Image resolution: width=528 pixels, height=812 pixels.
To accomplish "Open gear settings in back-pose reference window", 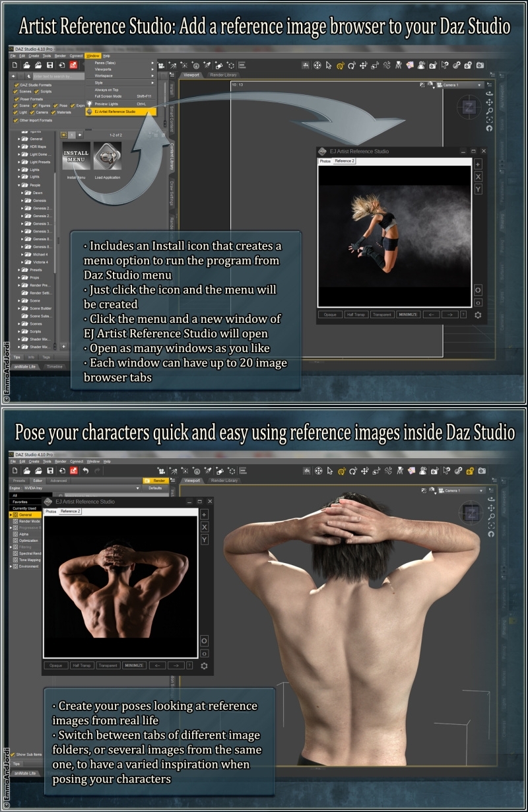I will tap(204, 665).
